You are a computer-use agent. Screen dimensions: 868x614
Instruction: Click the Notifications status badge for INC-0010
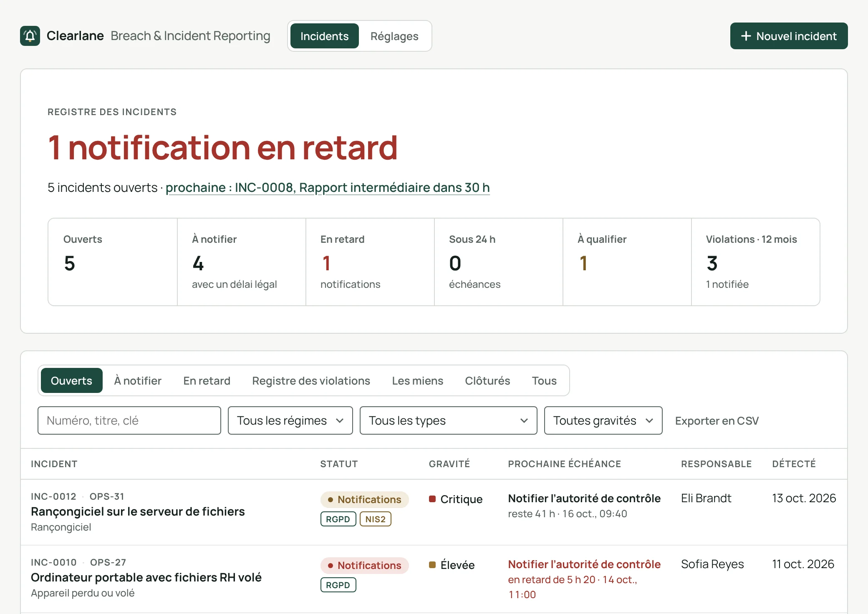(364, 565)
